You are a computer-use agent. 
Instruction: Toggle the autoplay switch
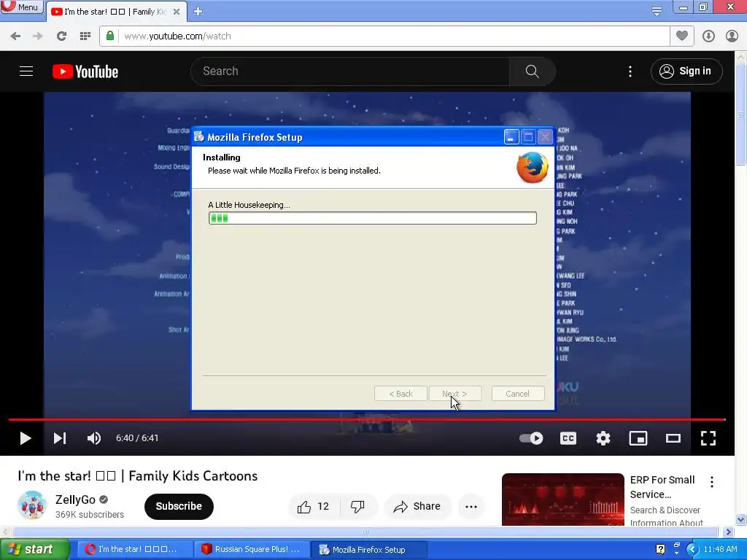531,438
